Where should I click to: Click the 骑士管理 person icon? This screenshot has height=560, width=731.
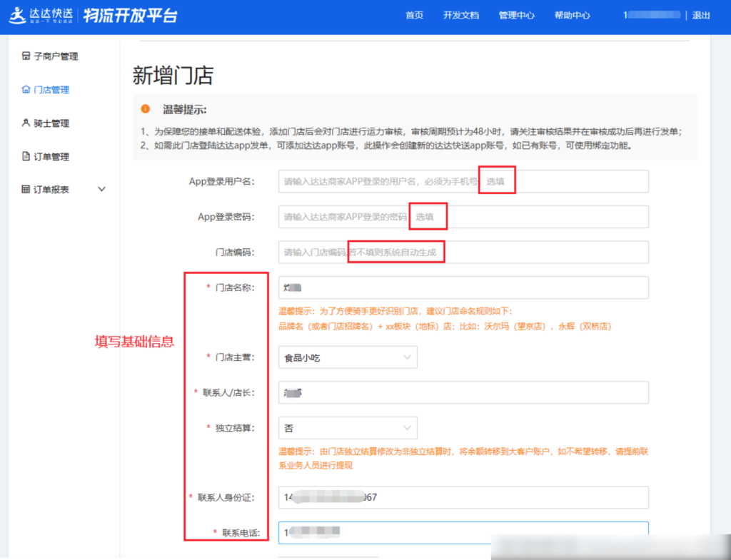click(26, 123)
